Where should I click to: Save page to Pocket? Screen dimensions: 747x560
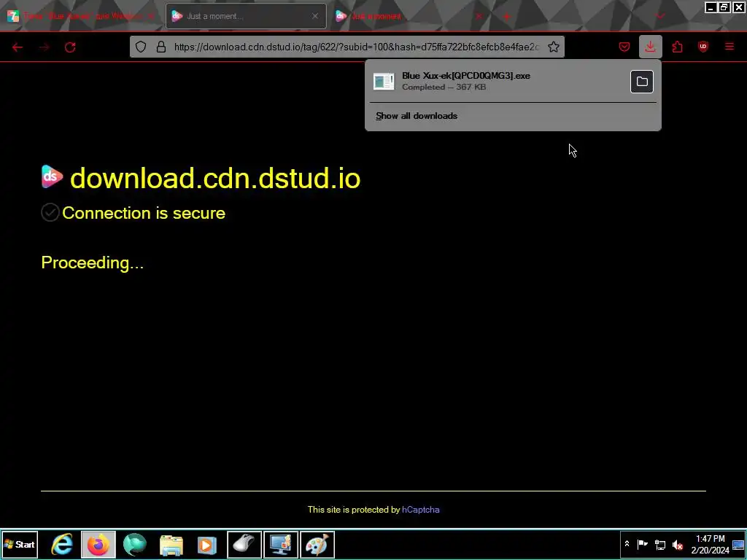pos(624,47)
